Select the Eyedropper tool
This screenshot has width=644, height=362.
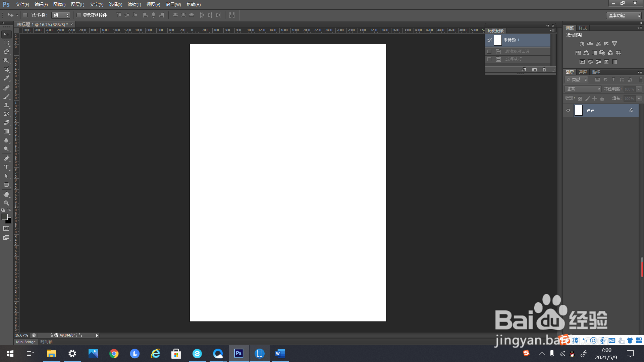point(6,78)
